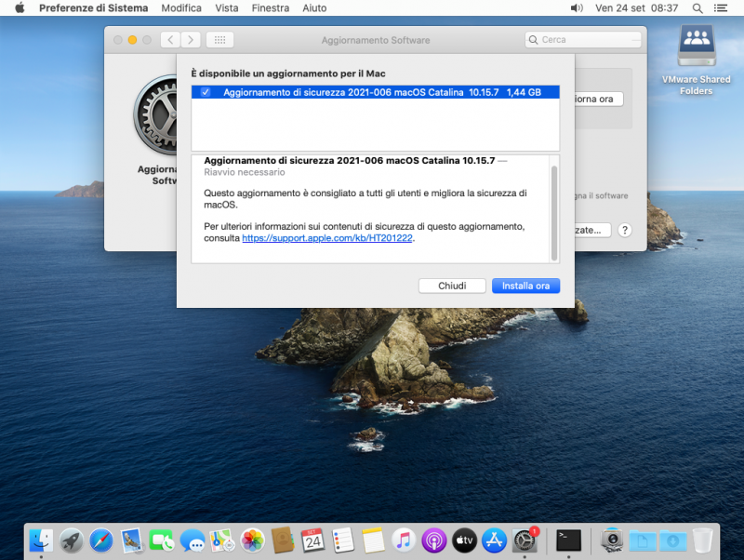Image resolution: width=744 pixels, height=560 pixels.
Task: Click the date and time in menu bar
Action: (x=636, y=8)
